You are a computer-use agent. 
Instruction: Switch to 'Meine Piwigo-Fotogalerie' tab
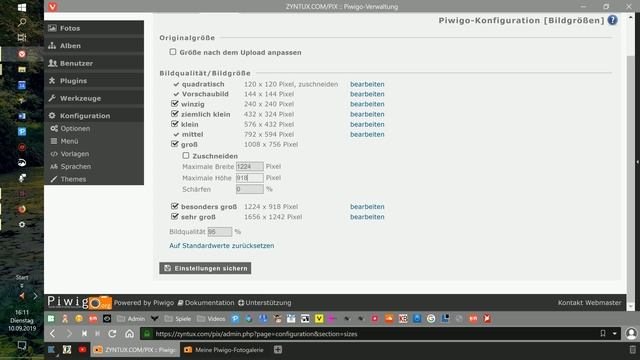coord(224,349)
